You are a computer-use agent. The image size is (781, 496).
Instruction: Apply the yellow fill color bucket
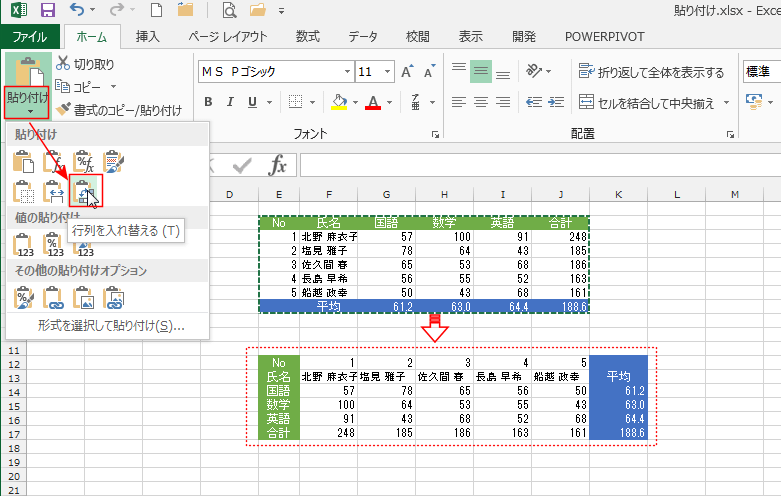coord(338,102)
